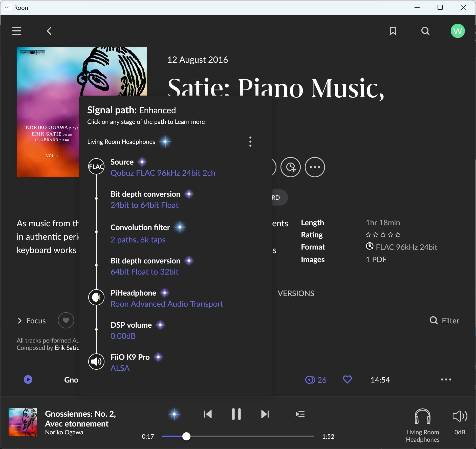The image size is (476, 449).
Task: Go back using the back arrow
Action: pyautogui.click(x=49, y=31)
